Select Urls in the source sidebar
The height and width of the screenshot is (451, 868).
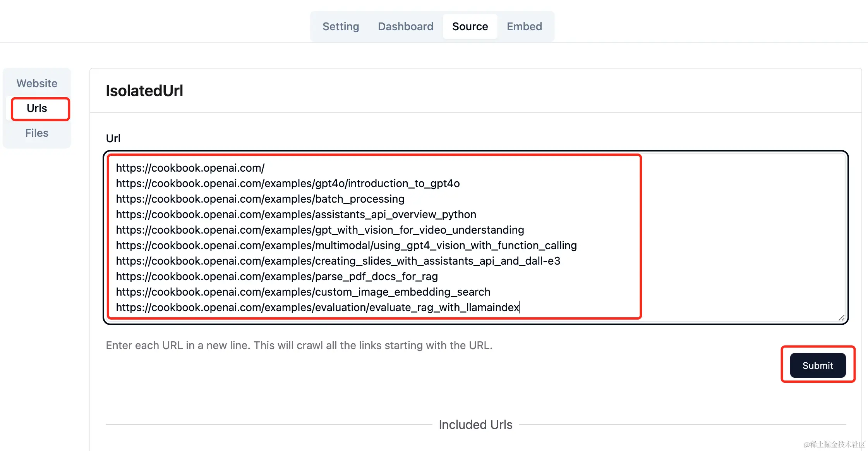pyautogui.click(x=37, y=108)
